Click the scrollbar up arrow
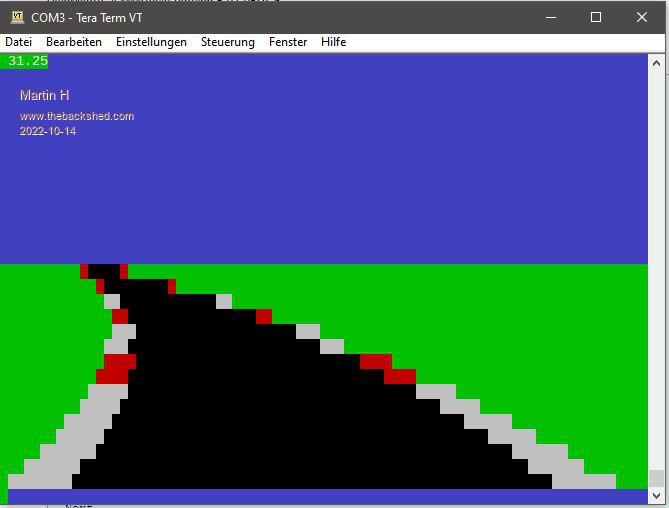This screenshot has height=508, width=669. coord(656,63)
